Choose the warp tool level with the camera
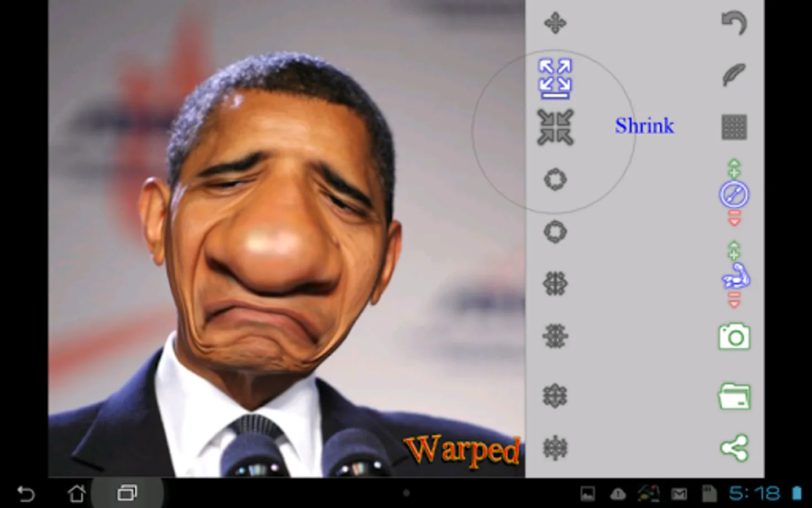This screenshot has width=812, height=508. click(555, 336)
